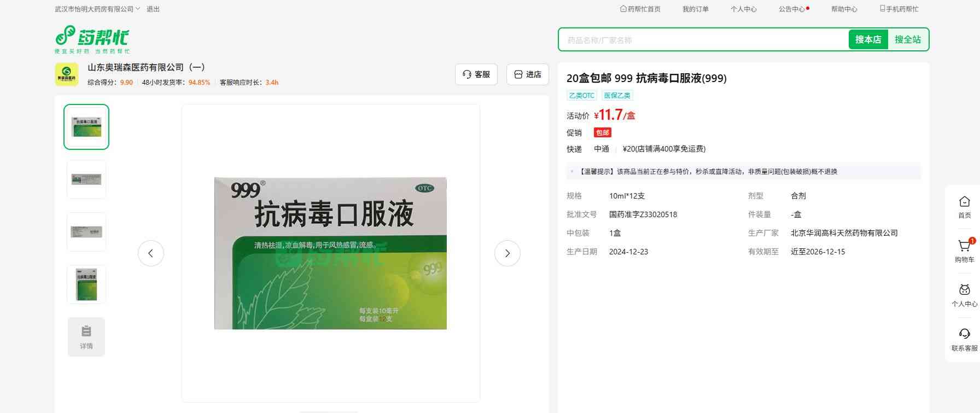Click the 客服 button beside shop name
The width and height of the screenshot is (980, 413).
[476, 74]
